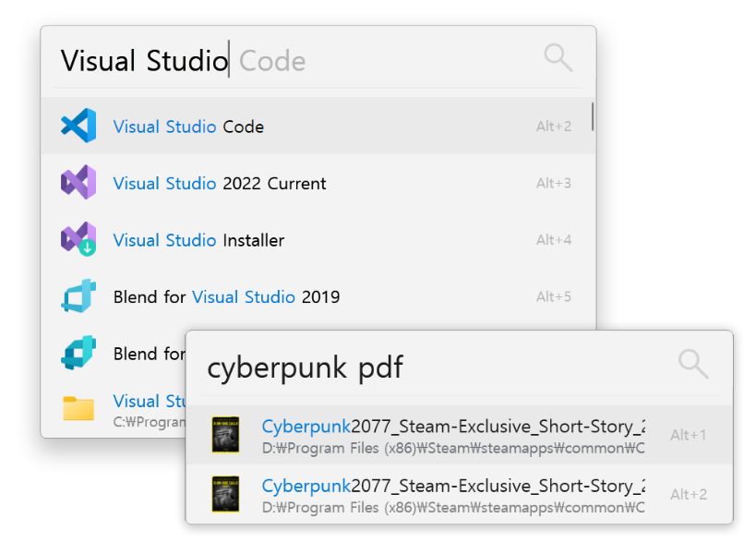Viewport: 756px width, 554px height.
Task: Open the PDF thumbnail in the Alt+1 result
Action: click(225, 435)
